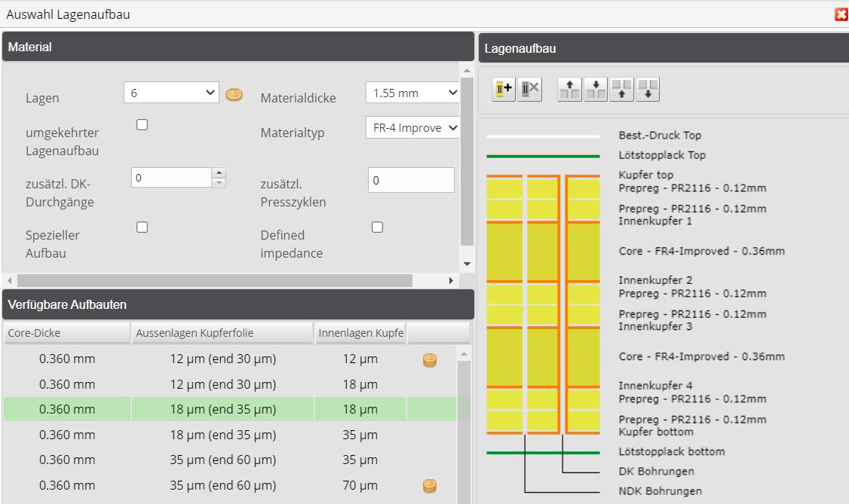
Task: Click the Lagenaufbau panel header
Action: (x=664, y=47)
